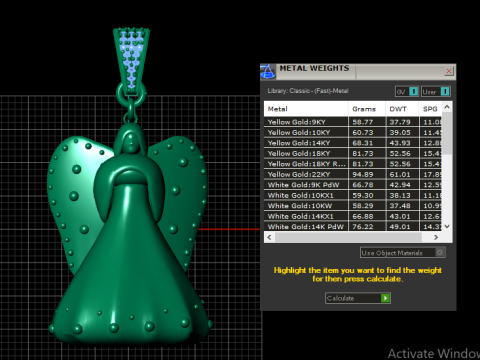Click the 61.01 DWT value
Screen dimensions: 480x360
(x=400, y=174)
